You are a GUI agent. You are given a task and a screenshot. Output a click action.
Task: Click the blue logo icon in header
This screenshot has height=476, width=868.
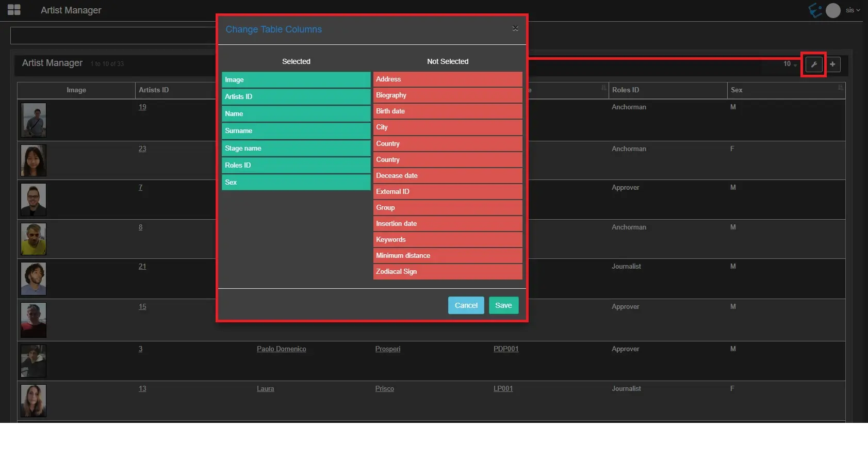pos(815,10)
